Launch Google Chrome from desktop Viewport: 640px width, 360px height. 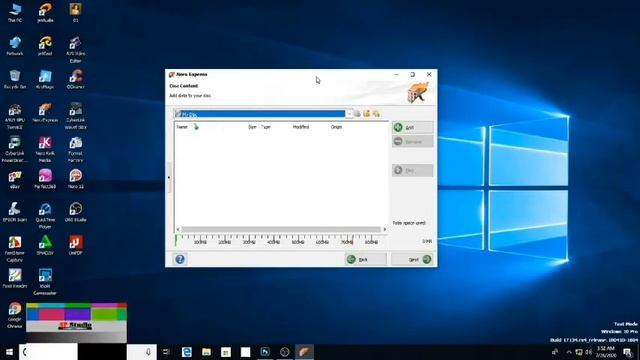point(15,316)
